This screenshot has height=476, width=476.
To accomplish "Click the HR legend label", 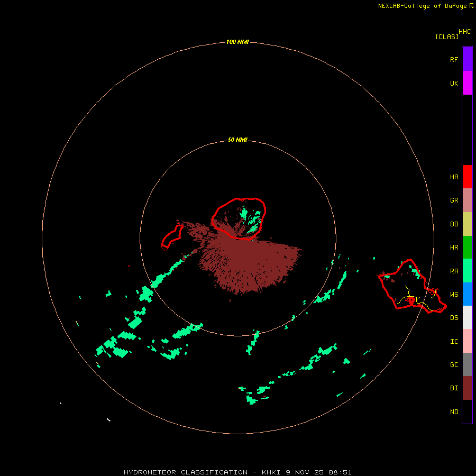I will 454,248.
